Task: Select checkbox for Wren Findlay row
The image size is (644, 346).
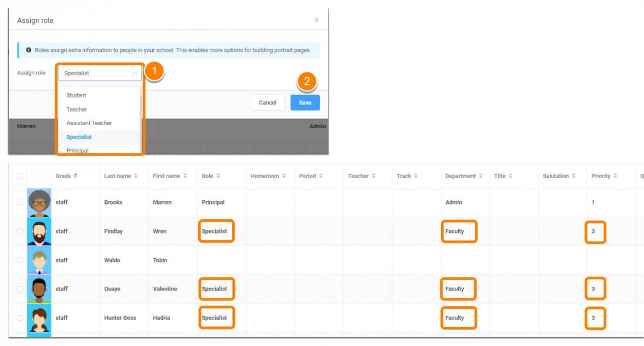Action: point(19,231)
